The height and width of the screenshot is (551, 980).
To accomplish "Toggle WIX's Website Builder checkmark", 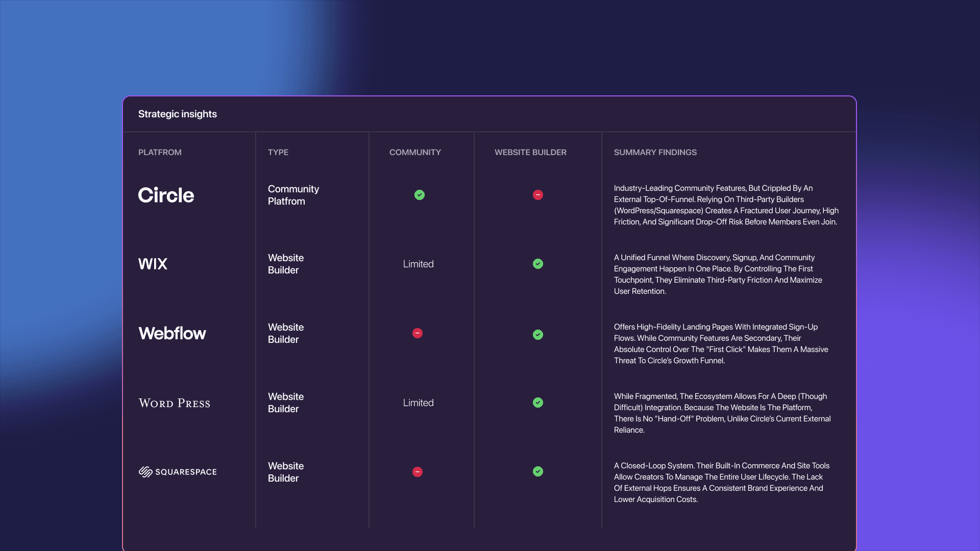I will pyautogui.click(x=538, y=264).
